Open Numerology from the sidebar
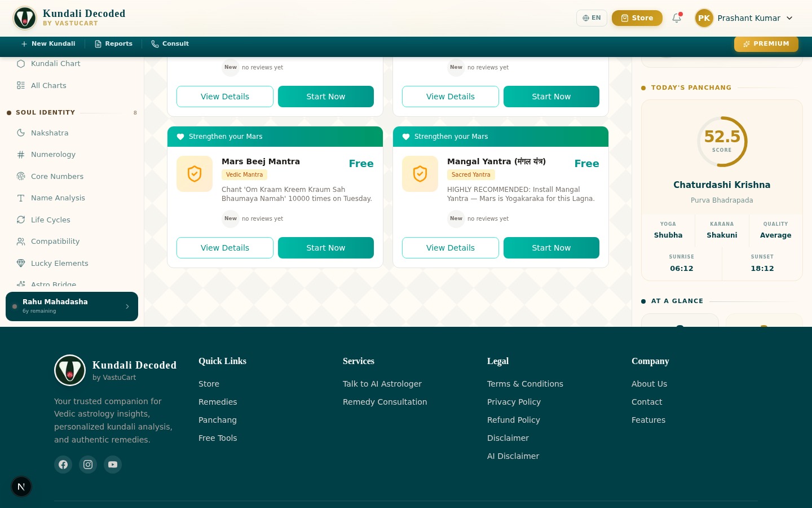The image size is (812, 508). click(x=53, y=155)
